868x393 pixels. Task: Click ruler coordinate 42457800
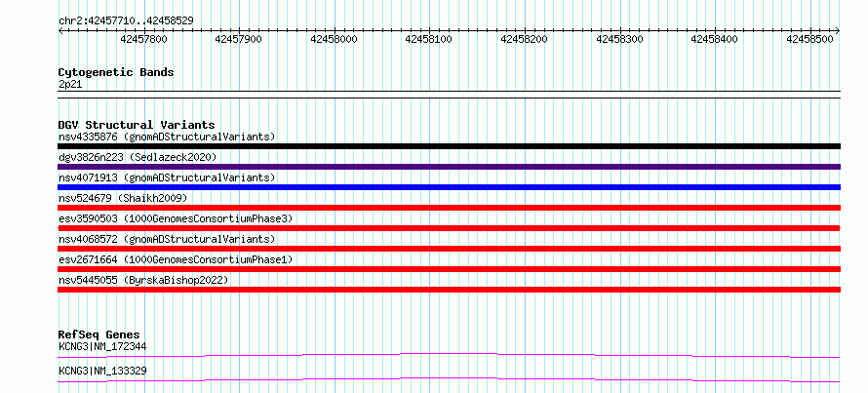(143, 39)
